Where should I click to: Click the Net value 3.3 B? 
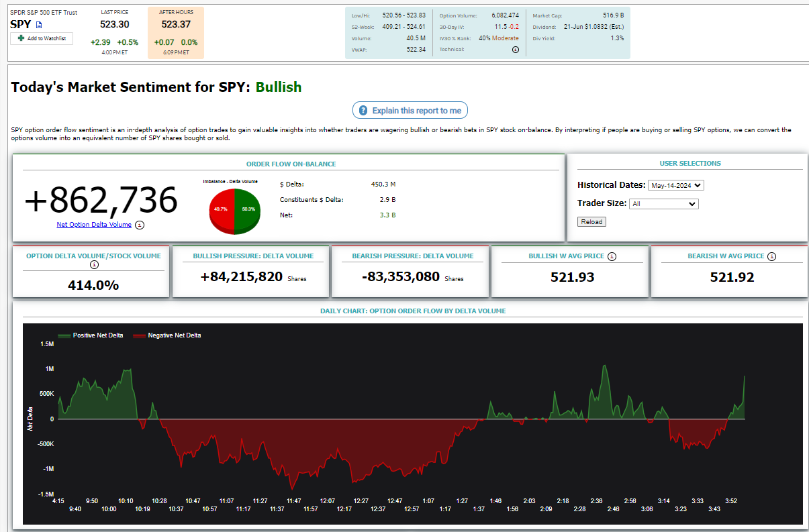coord(387,215)
